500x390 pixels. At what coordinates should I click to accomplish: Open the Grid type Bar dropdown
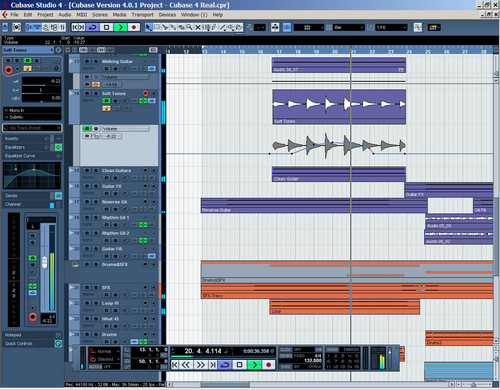click(349, 27)
